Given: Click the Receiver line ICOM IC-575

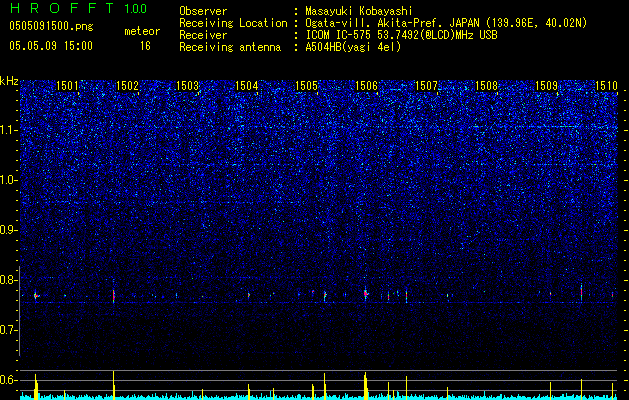Looking at the screenshot, I should coord(401,35).
